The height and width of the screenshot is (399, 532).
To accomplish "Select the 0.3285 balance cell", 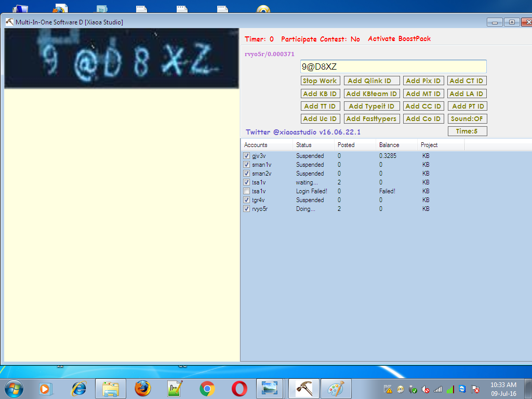I will (388, 156).
